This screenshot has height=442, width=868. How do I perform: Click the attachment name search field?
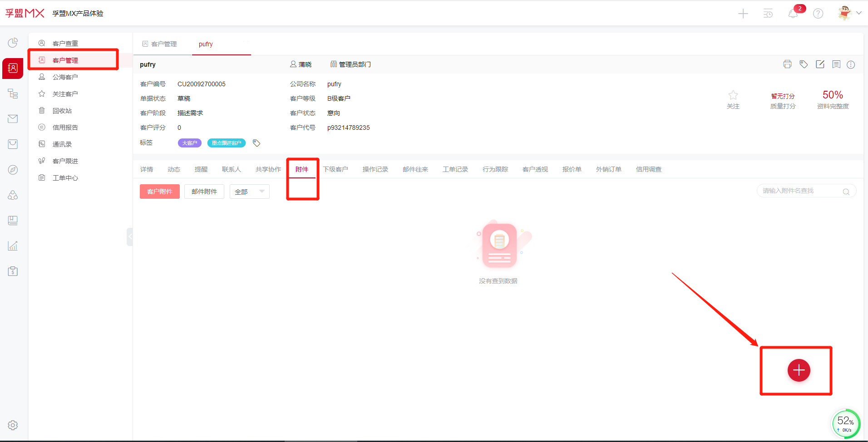(x=801, y=191)
